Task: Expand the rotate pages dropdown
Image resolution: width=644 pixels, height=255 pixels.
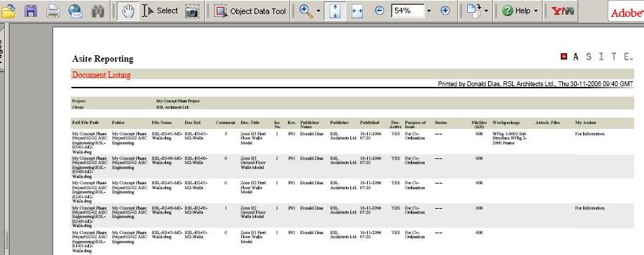Action: click(487, 11)
